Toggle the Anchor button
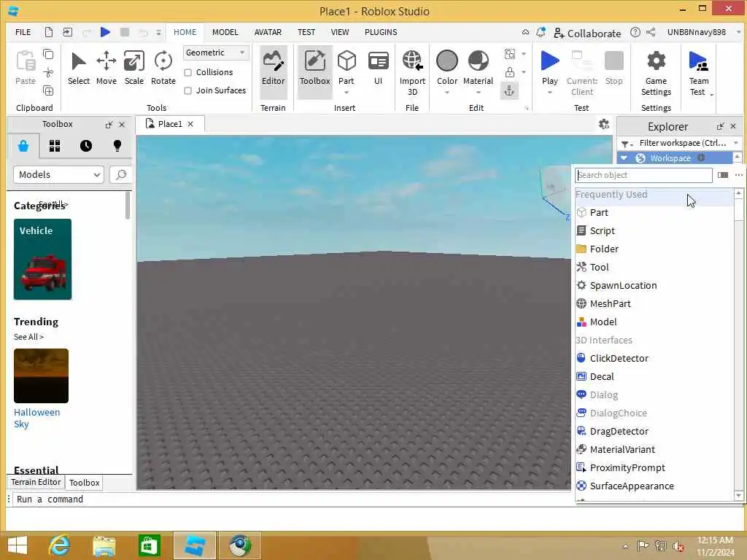Screen dimensions: 747x560 tap(509, 90)
